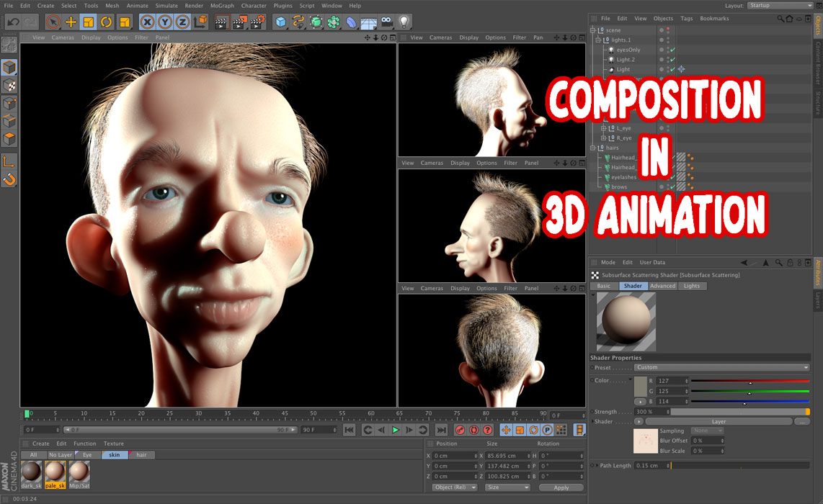Image resolution: width=823 pixels, height=504 pixels.
Task: Go to the start of animation
Action: (x=349, y=430)
